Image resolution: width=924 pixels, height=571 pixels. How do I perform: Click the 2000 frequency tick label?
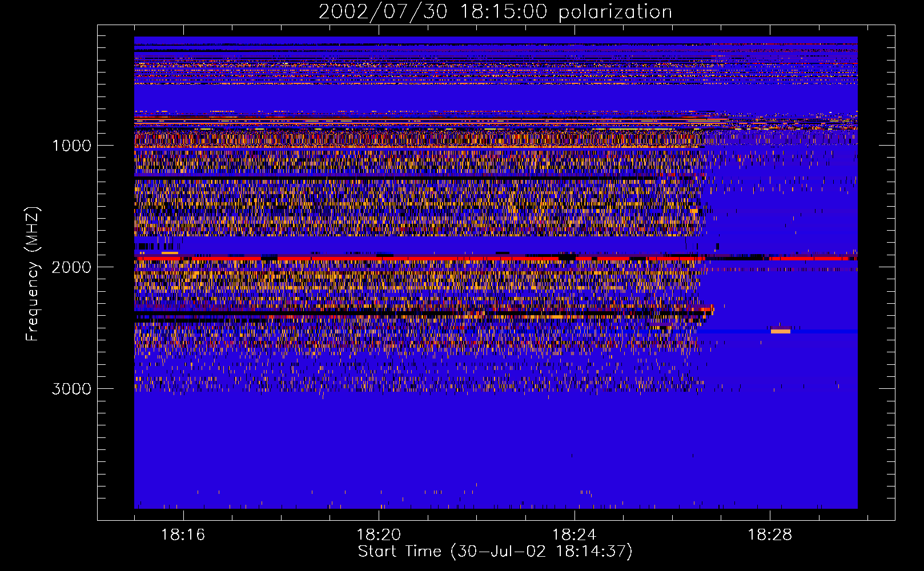[71, 267]
